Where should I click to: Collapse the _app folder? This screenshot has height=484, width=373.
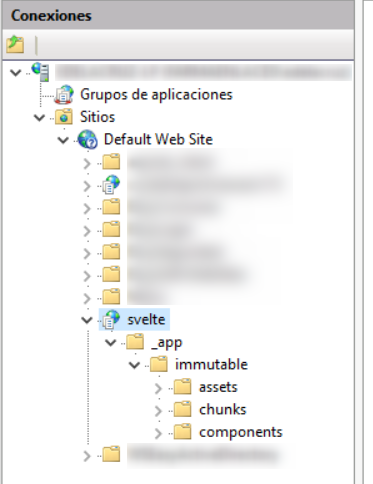pyautogui.click(x=110, y=342)
